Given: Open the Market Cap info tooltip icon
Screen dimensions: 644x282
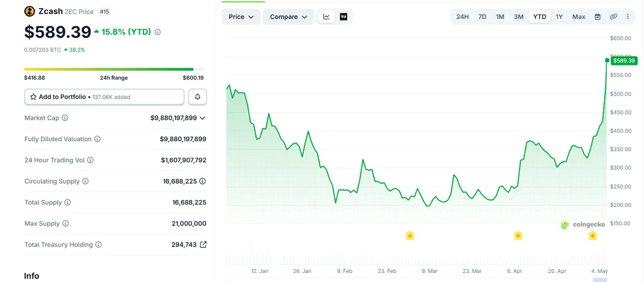Looking at the screenshot, I should (x=65, y=118).
